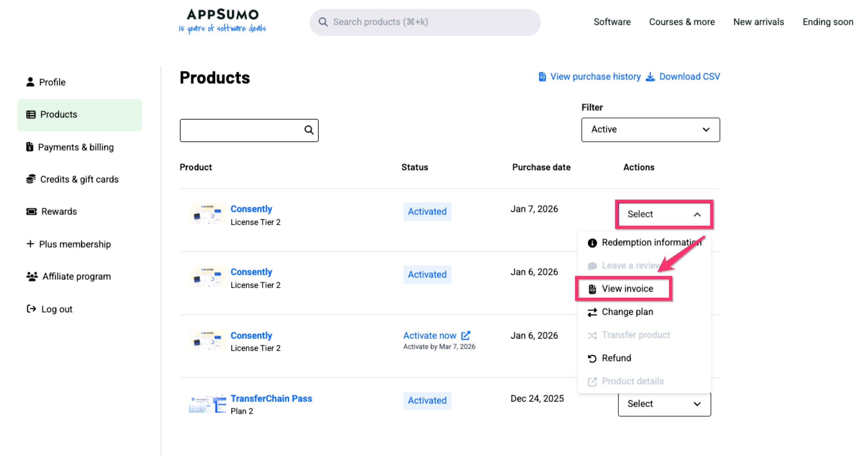Click the Rewards ticket icon
This screenshot has width=868, height=457.
tap(31, 211)
